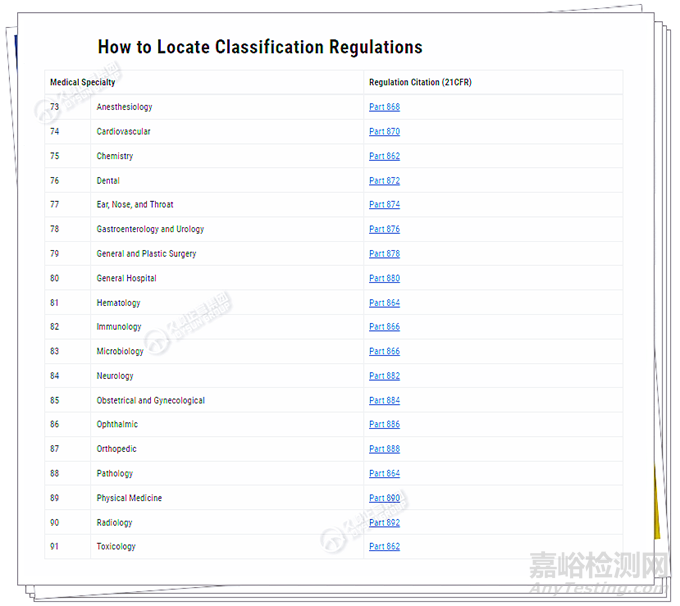The height and width of the screenshot is (606, 680).
Task: Click specialty code 81
Action: pos(54,303)
